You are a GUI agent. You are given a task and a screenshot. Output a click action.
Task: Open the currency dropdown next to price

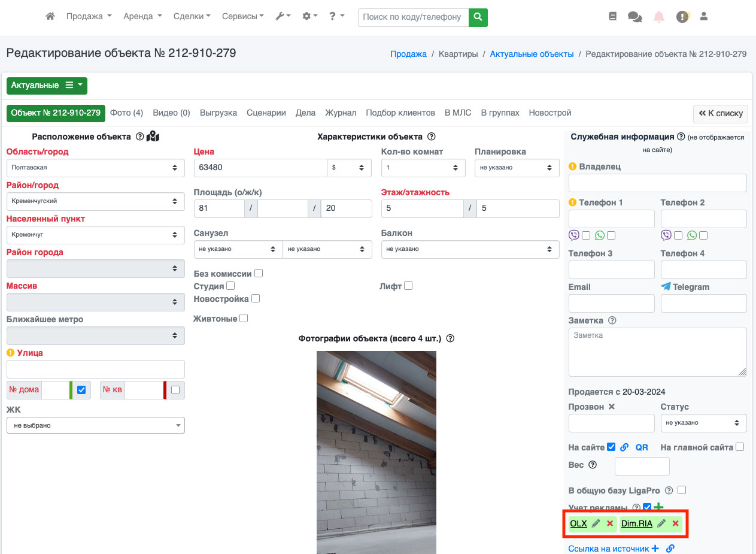tap(350, 168)
